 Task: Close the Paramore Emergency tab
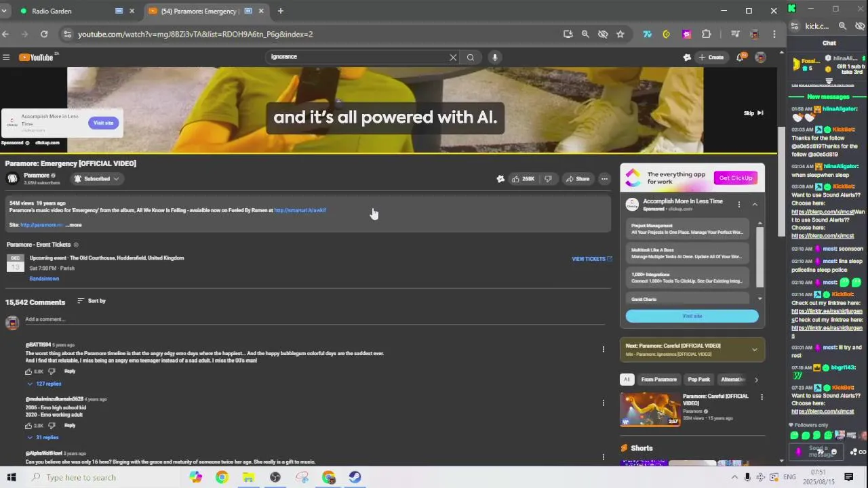261,11
